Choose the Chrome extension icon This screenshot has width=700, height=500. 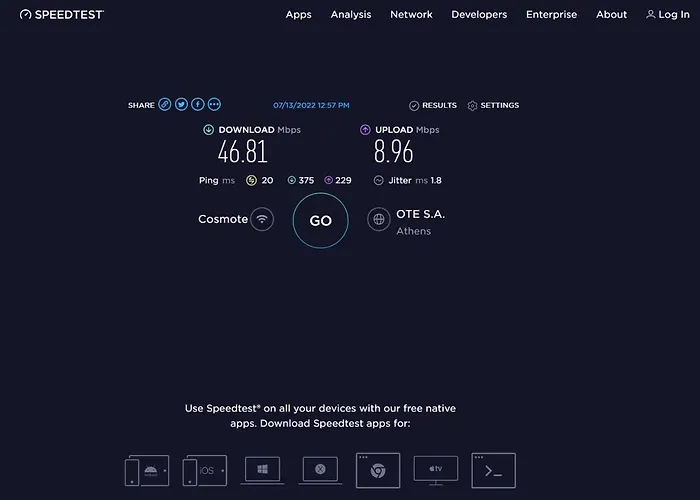(x=378, y=469)
